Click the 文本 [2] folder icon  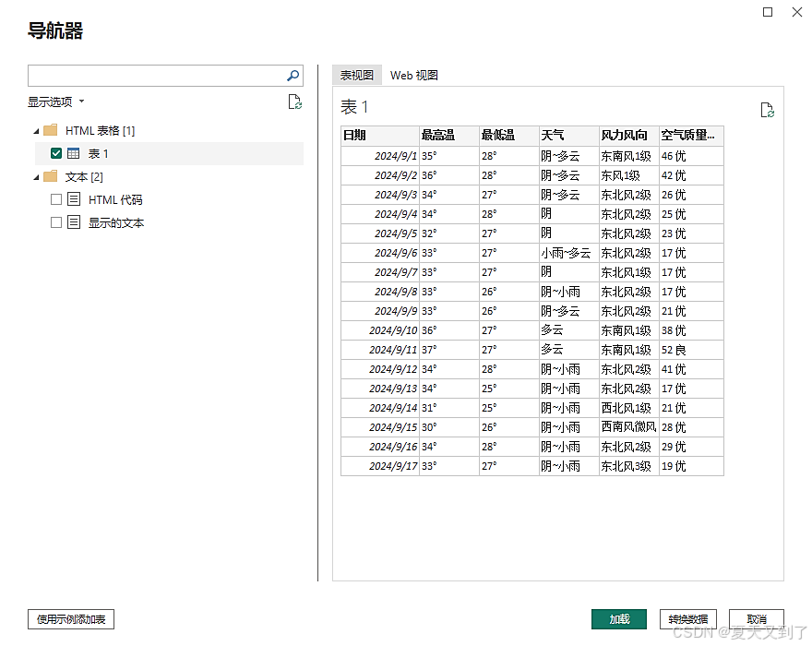51,176
